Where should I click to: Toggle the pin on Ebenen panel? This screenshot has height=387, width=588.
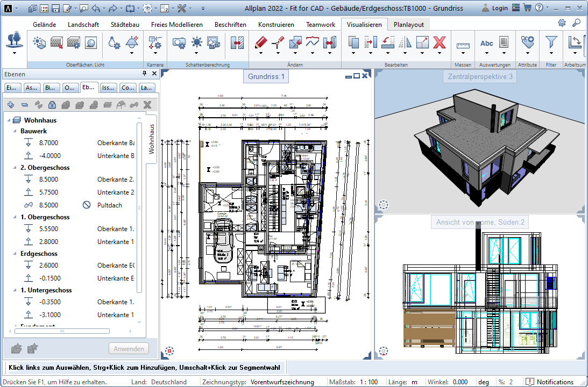tap(144, 74)
